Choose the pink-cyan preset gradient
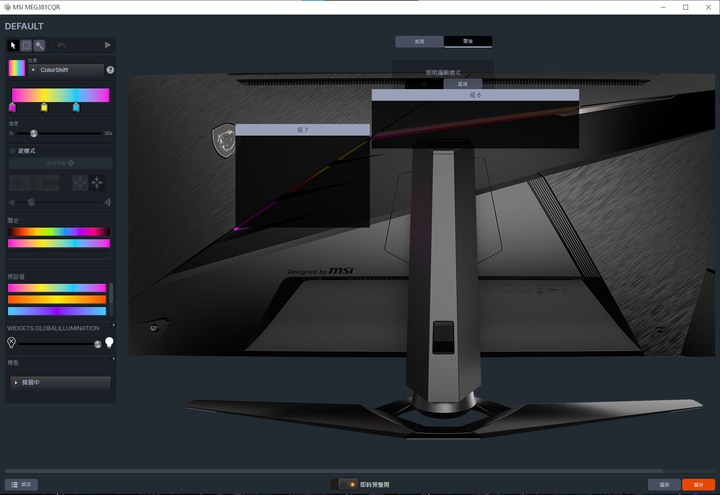Screen dimensions: 720x495 point(57,288)
